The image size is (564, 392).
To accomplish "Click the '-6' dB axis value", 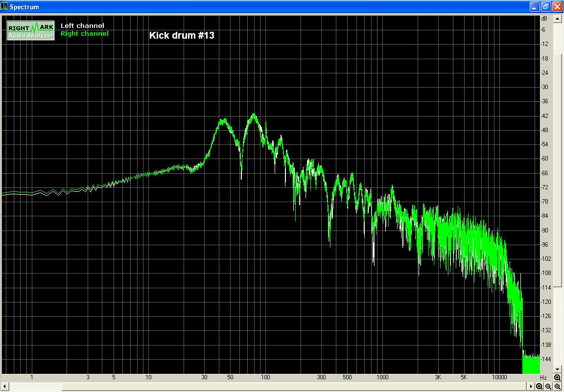I will click(x=543, y=30).
